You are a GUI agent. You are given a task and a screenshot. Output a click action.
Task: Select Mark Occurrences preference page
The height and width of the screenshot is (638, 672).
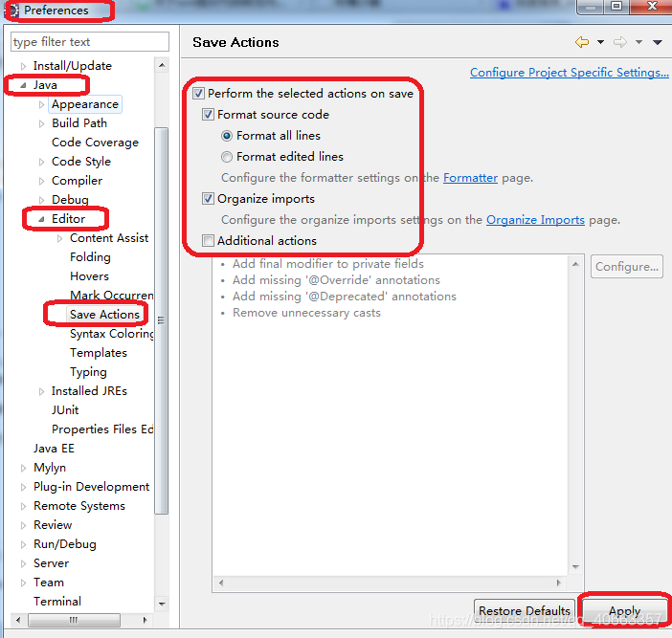pyautogui.click(x=112, y=295)
